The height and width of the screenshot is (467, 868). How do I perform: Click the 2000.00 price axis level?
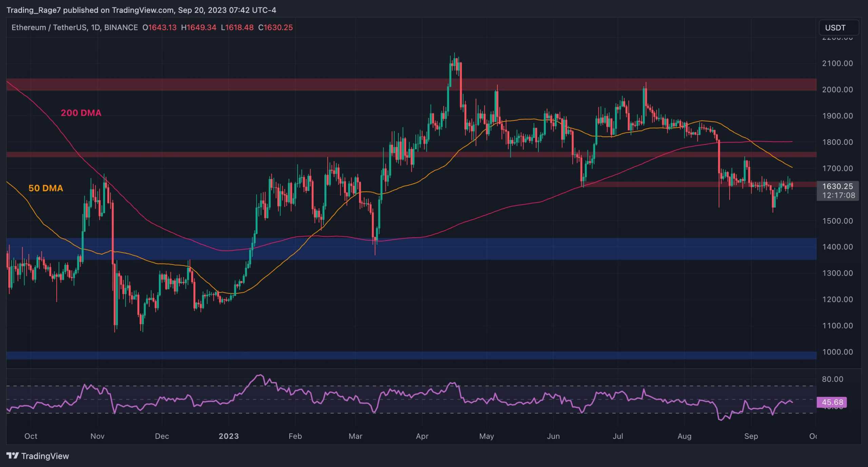pyautogui.click(x=837, y=90)
